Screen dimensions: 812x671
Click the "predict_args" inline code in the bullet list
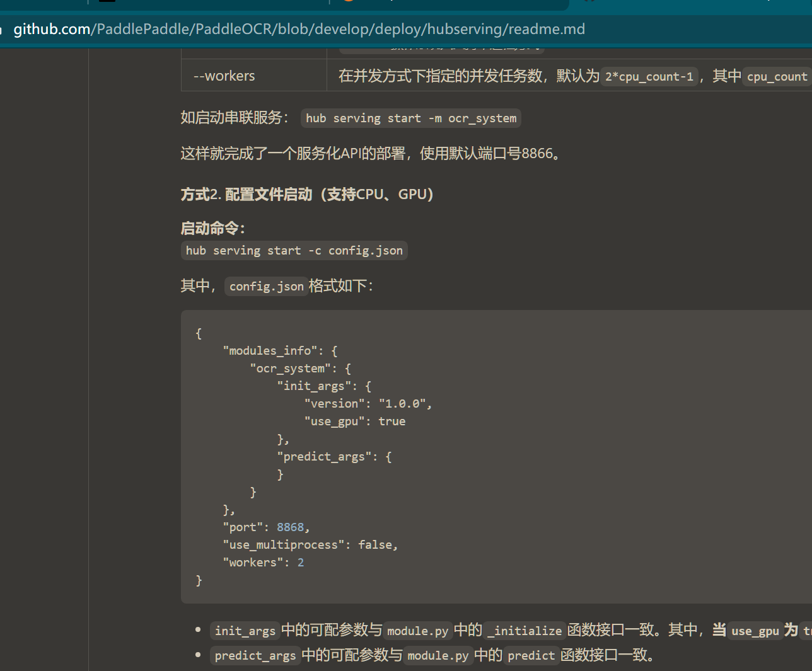tap(255, 656)
